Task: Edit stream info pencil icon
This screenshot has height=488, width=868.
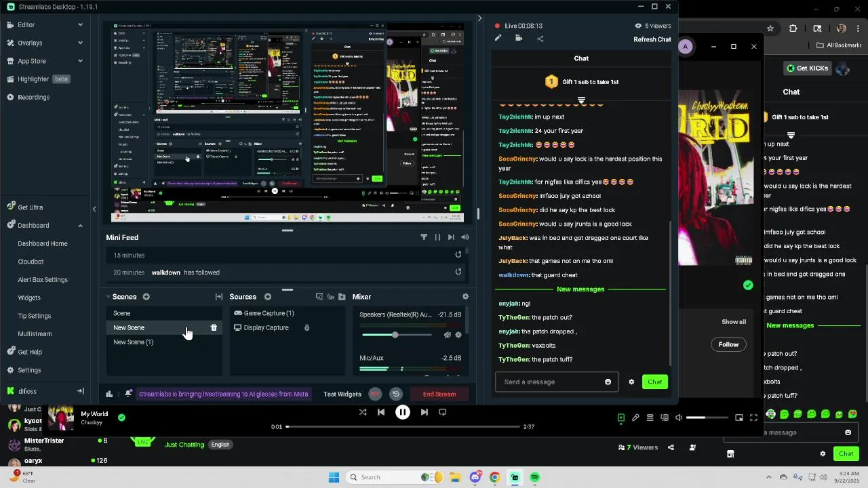Action: tap(498, 39)
